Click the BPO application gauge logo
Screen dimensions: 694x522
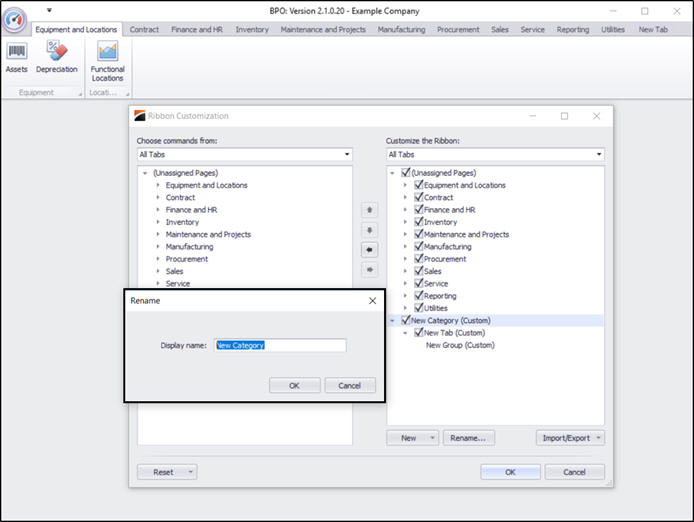pyautogui.click(x=15, y=19)
